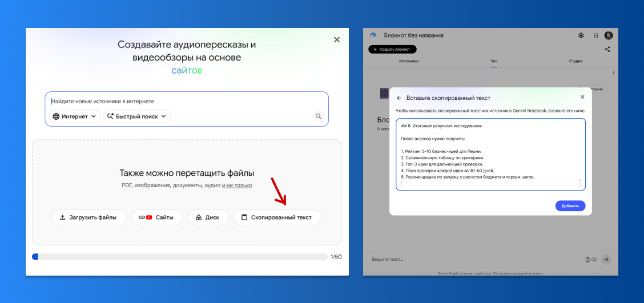This screenshot has height=303, width=644.
Task: Open the account avatar in notebook window
Action: [609, 35]
